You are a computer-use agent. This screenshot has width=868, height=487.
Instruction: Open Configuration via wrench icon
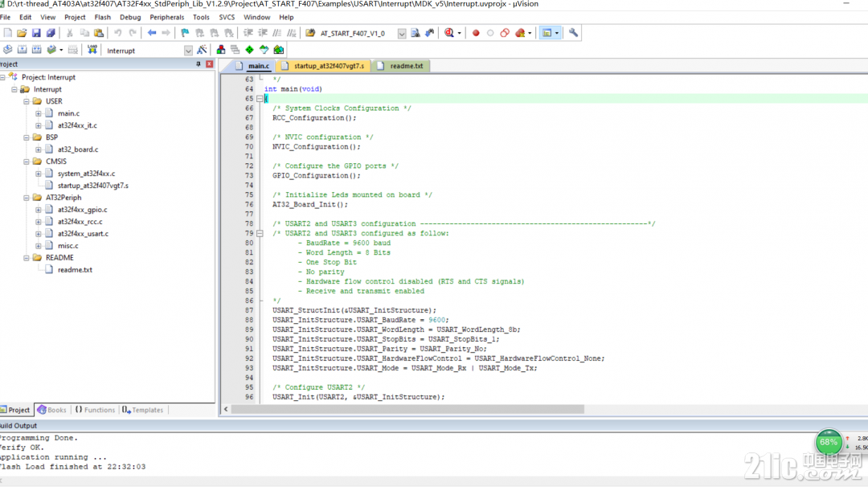[573, 33]
